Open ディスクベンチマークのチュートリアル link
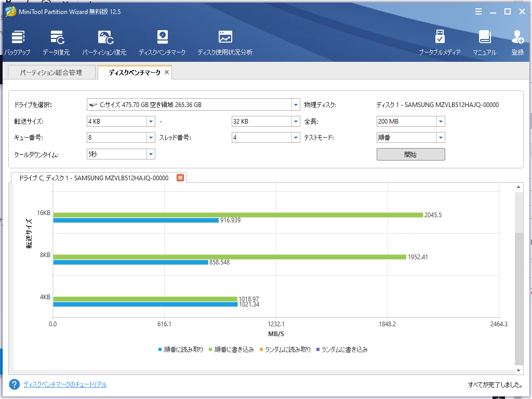This screenshot has height=399, width=532. [65, 384]
